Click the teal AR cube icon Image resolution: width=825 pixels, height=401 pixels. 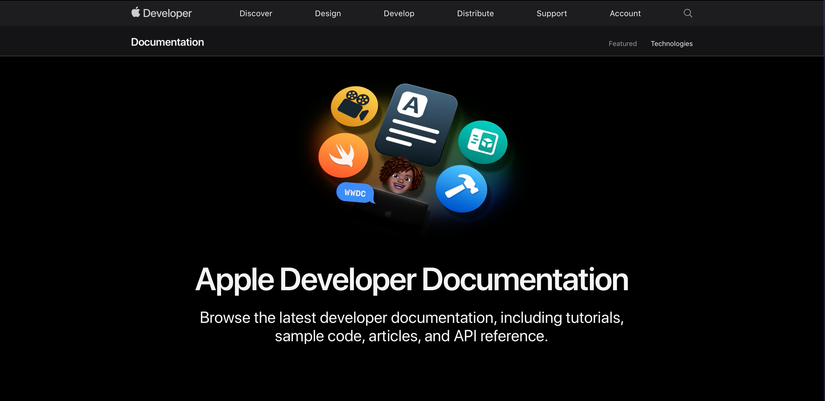[x=482, y=142]
